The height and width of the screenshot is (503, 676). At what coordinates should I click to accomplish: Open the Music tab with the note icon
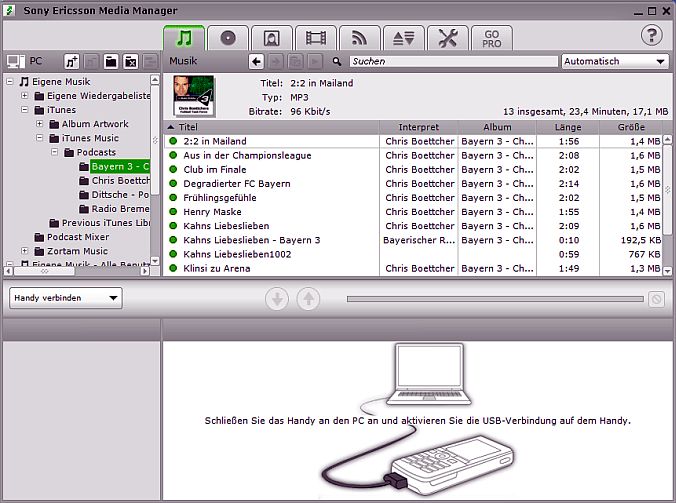click(184, 38)
